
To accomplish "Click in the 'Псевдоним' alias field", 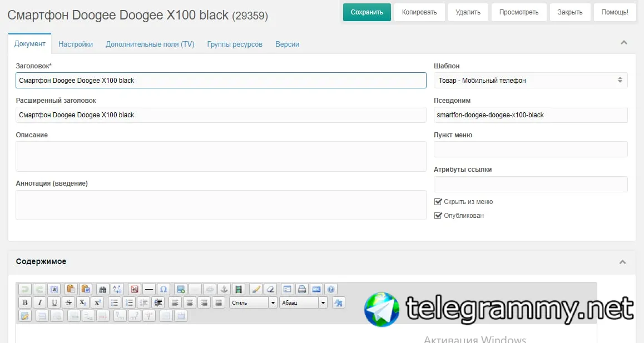I will 531,115.
